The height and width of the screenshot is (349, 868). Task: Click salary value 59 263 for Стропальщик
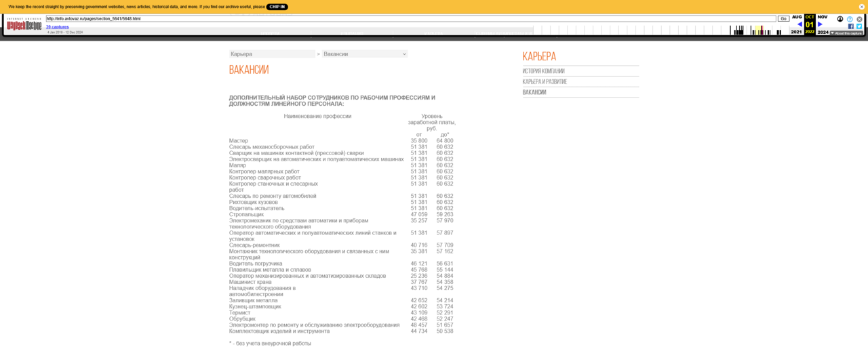coord(445,214)
